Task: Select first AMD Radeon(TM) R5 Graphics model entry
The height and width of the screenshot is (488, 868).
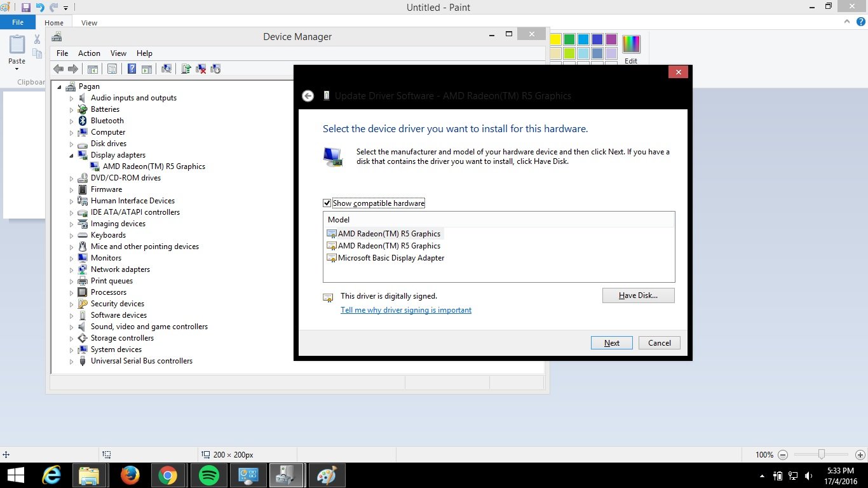Action: click(384, 234)
